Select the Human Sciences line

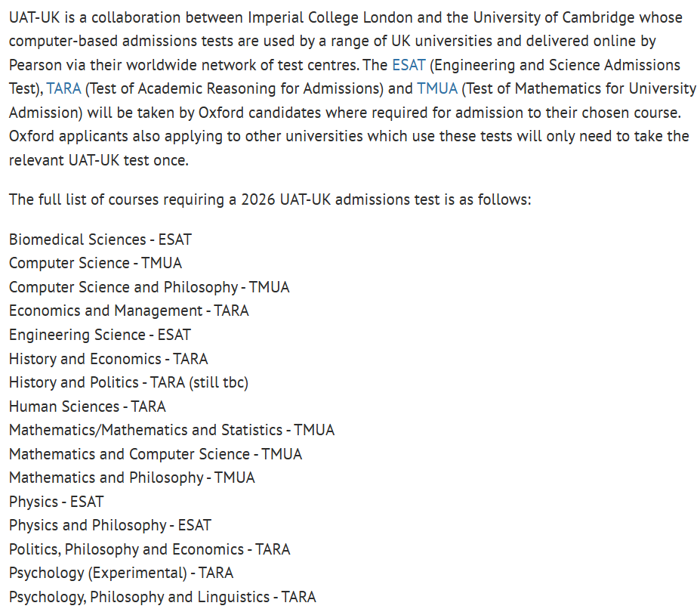point(87,406)
